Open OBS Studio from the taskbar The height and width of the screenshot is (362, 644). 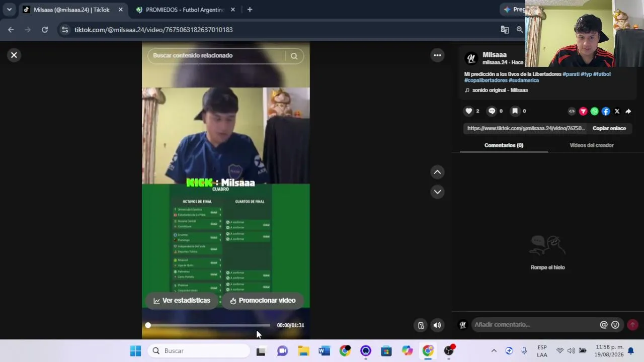point(449,351)
